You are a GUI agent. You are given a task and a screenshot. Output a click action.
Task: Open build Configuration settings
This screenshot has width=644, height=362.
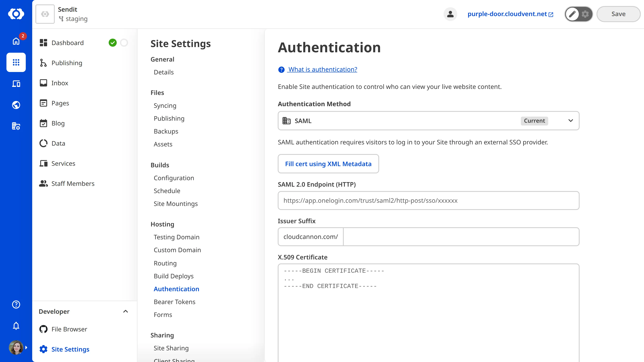(174, 178)
